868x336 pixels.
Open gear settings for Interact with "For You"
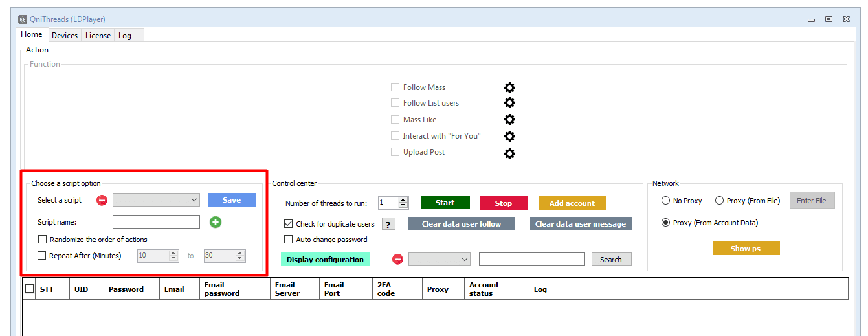[x=509, y=136]
